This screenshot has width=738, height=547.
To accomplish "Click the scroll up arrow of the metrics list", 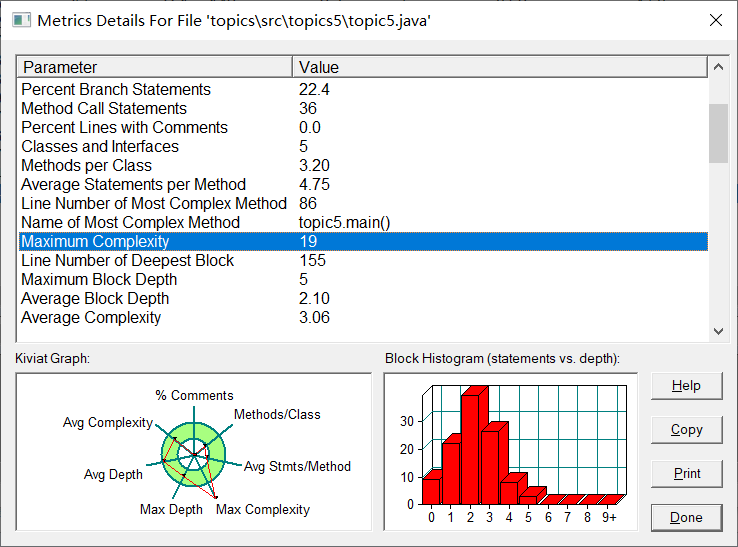I will [x=718, y=67].
